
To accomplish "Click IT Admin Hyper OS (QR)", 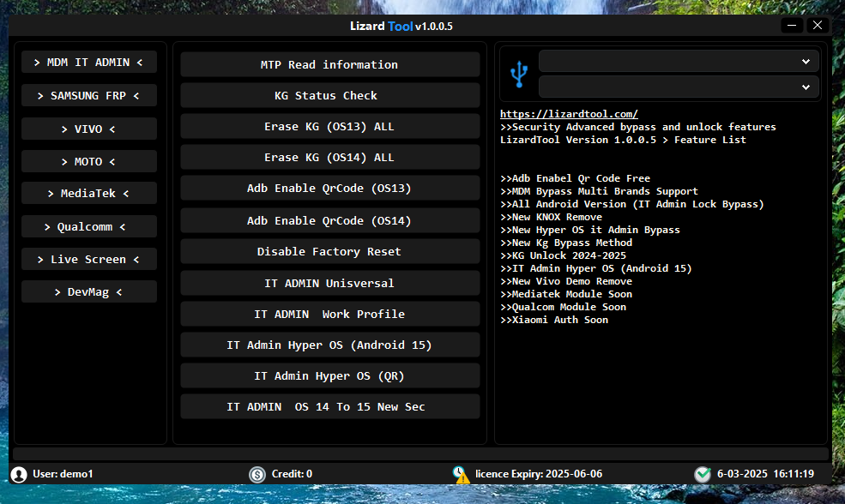I will tap(329, 376).
